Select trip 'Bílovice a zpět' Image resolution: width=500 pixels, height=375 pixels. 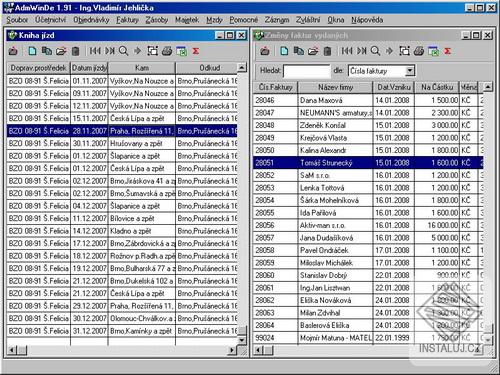[122, 218]
